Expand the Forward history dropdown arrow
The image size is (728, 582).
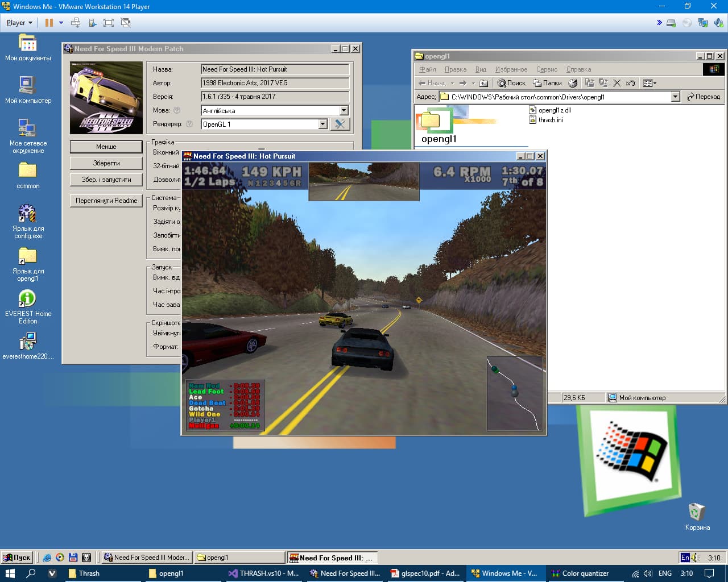click(473, 83)
